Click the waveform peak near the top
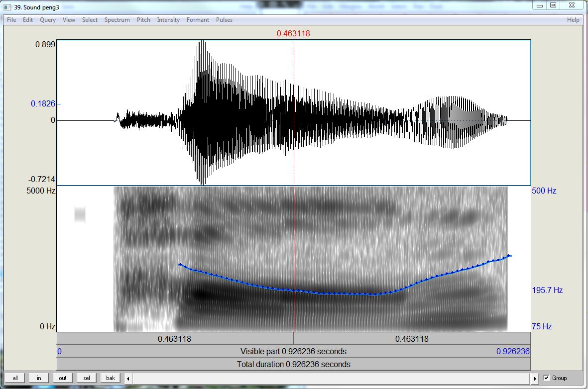 [203, 41]
